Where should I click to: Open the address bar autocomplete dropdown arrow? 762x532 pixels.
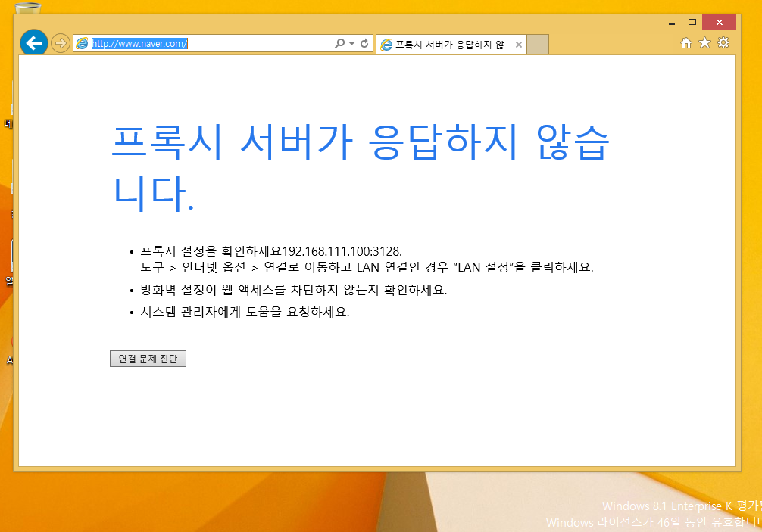[x=351, y=44]
